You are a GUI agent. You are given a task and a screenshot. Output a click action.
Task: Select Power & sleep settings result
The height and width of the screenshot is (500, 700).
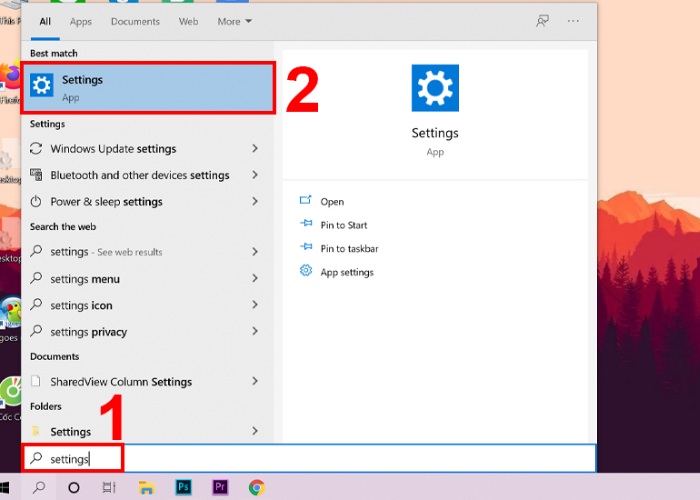[106, 201]
